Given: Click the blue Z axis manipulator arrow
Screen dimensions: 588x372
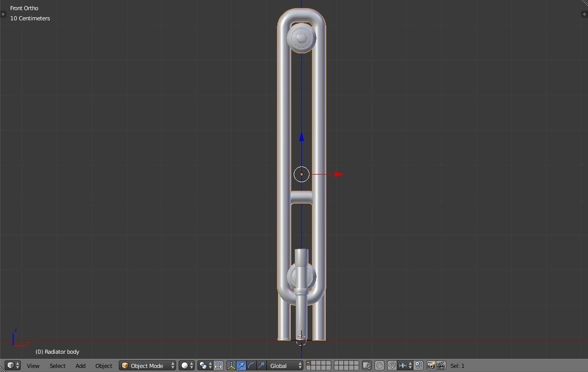Looking at the screenshot, I should (301, 137).
